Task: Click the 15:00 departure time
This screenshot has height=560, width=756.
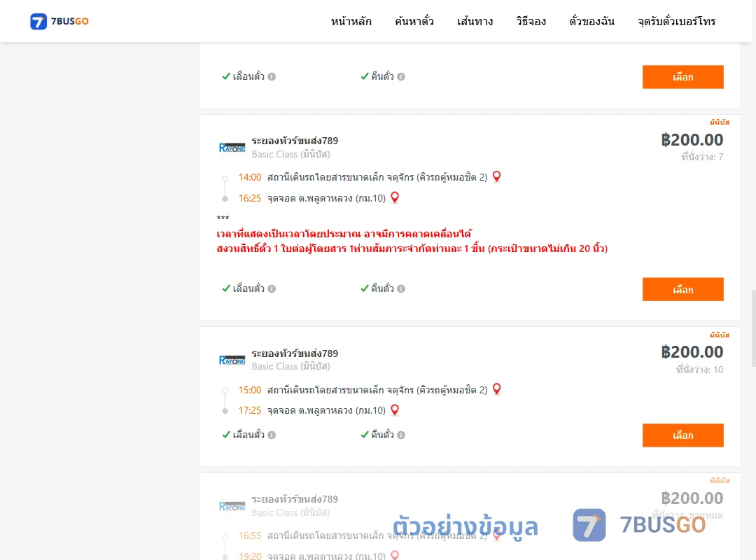Action: coord(250,390)
